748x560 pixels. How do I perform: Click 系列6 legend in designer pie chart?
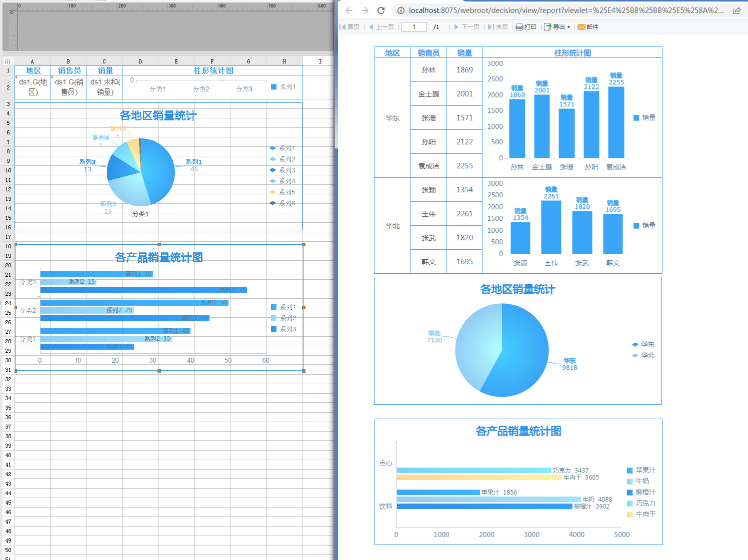[282, 203]
